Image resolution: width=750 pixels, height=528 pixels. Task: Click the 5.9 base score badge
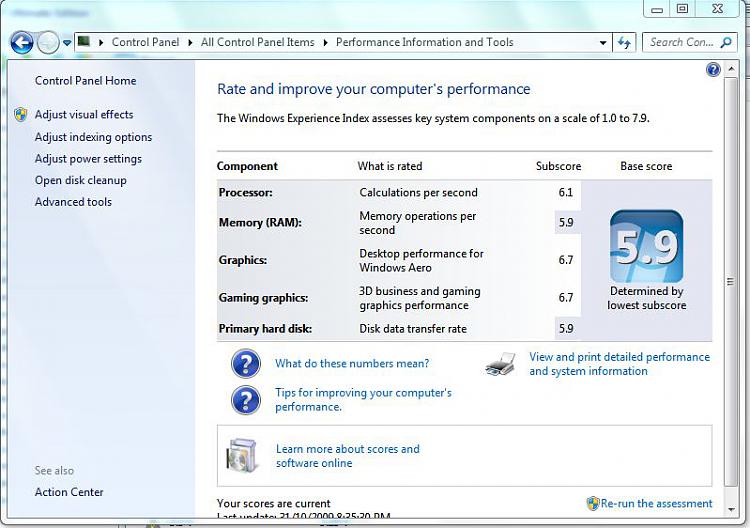pyautogui.click(x=646, y=246)
